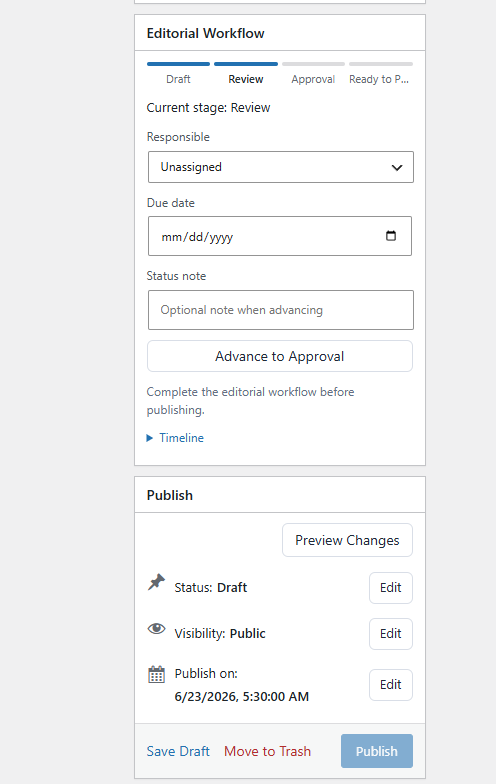Viewport: 496px width, 784px height.
Task: Click Move to Trash link
Action: tap(268, 751)
